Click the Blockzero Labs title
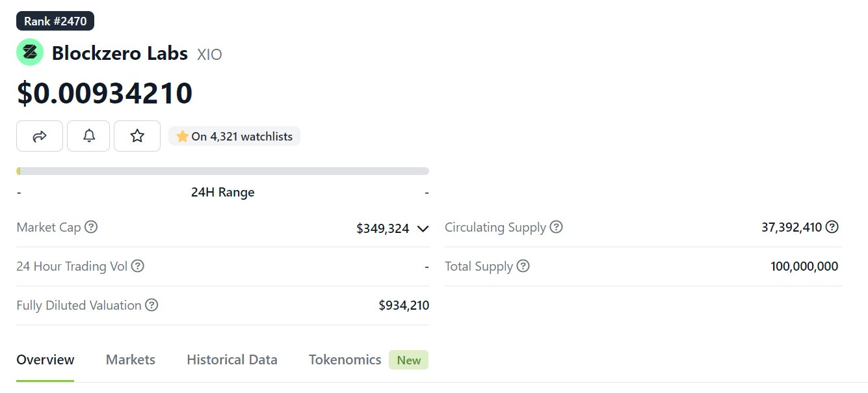The height and width of the screenshot is (393, 868). tap(120, 53)
